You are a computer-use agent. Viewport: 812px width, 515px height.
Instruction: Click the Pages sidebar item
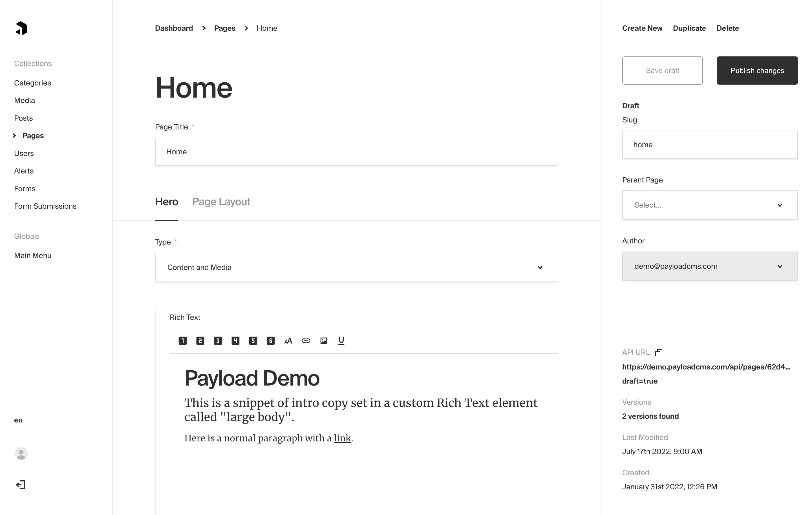[32, 136]
